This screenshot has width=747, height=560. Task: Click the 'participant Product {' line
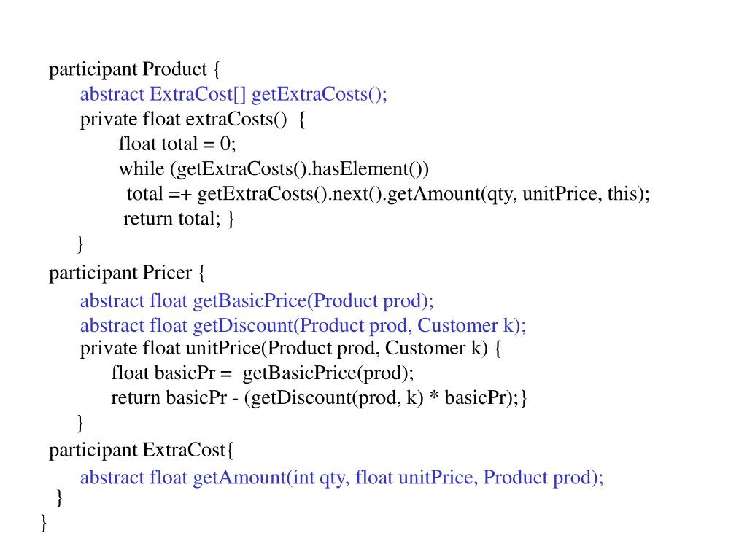coord(134,69)
